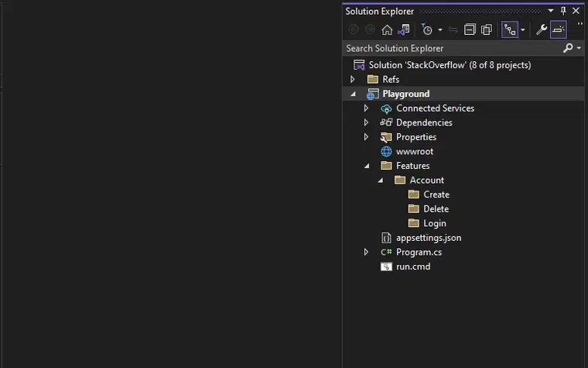The image size is (588, 368).
Task: Click the Back navigation arrow in toolbar
Action: click(354, 29)
